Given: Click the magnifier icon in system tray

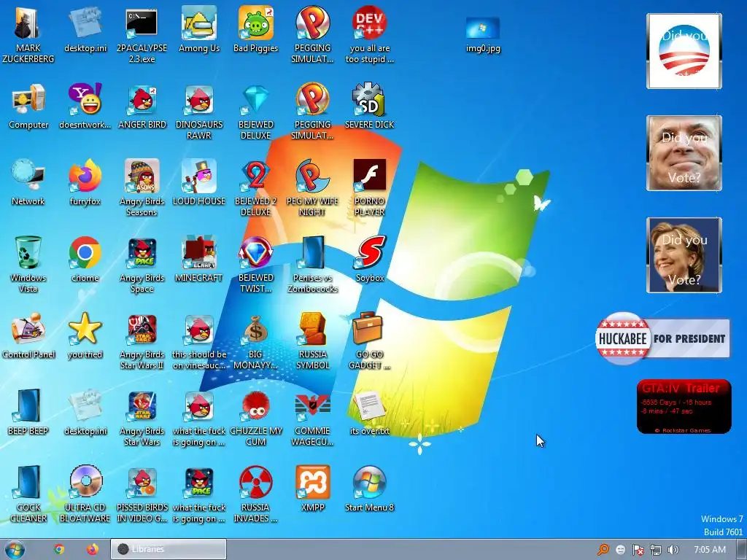Looking at the screenshot, I should (603, 550).
